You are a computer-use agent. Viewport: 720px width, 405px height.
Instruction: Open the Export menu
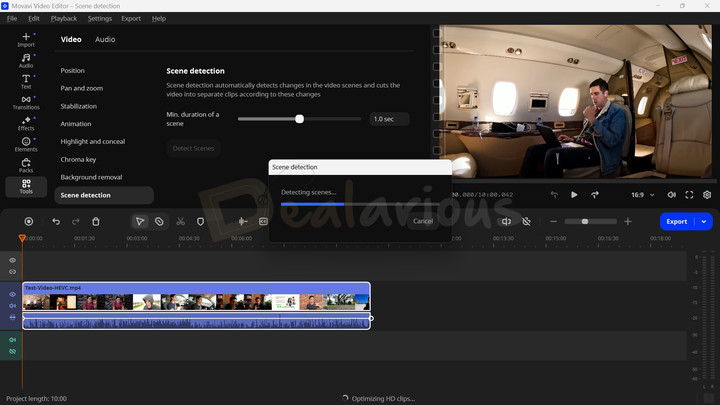(x=131, y=18)
